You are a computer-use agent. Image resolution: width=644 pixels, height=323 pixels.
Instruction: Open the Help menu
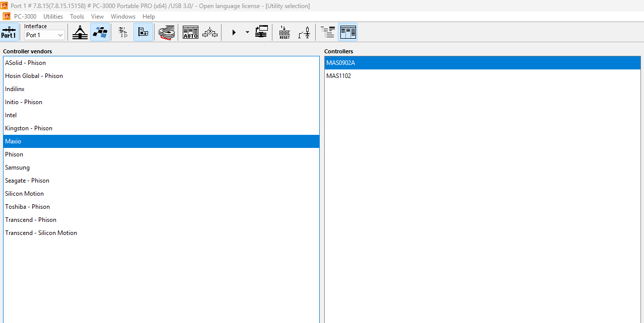coord(149,17)
